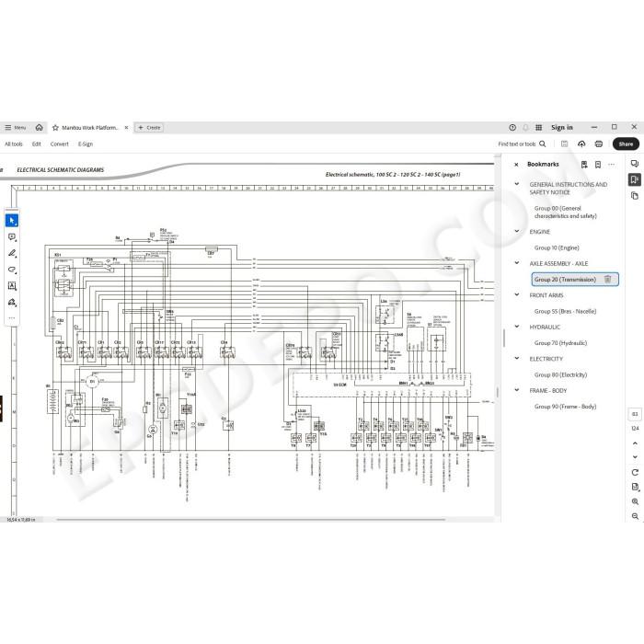Click ENGINE bookmark heading text

[x=539, y=232]
